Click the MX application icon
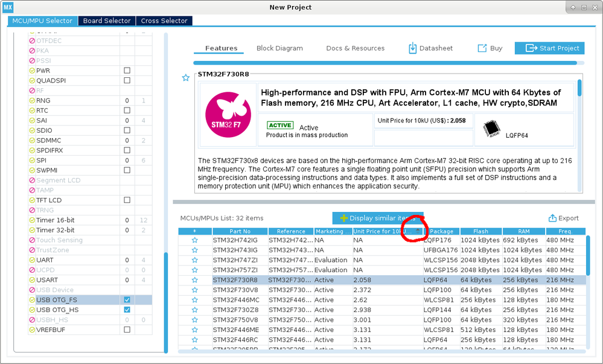 coord(8,7)
